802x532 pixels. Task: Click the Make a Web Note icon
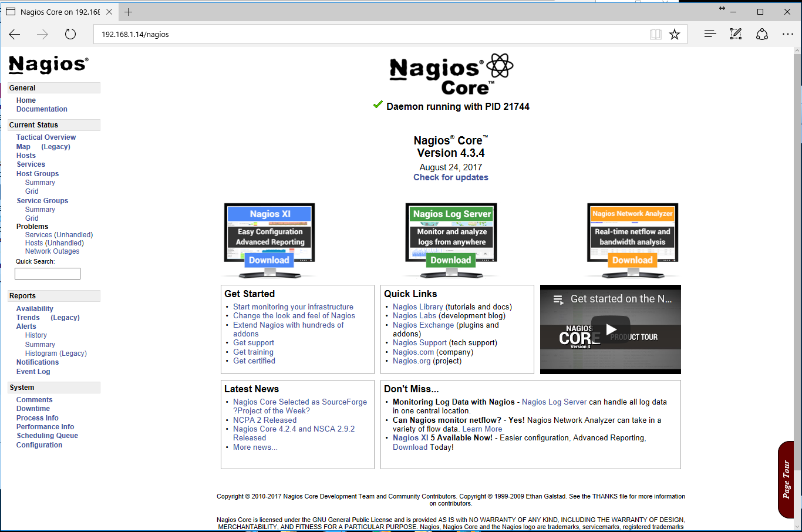(x=736, y=34)
